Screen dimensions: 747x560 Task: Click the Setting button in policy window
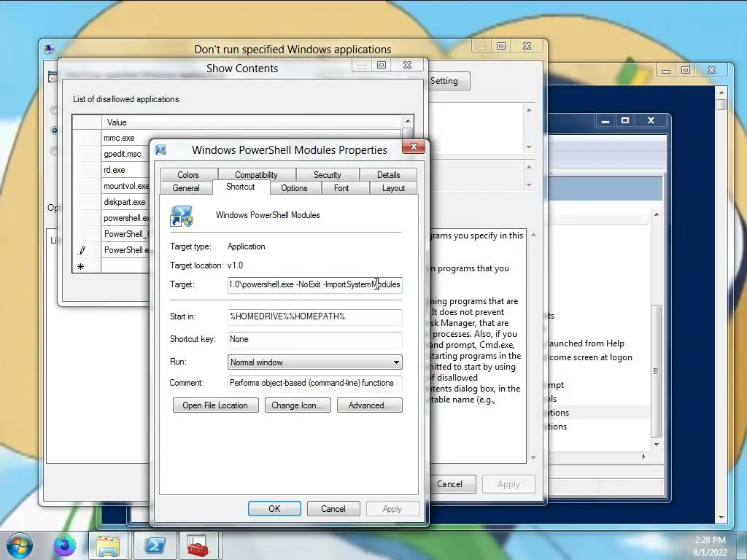coord(449,81)
